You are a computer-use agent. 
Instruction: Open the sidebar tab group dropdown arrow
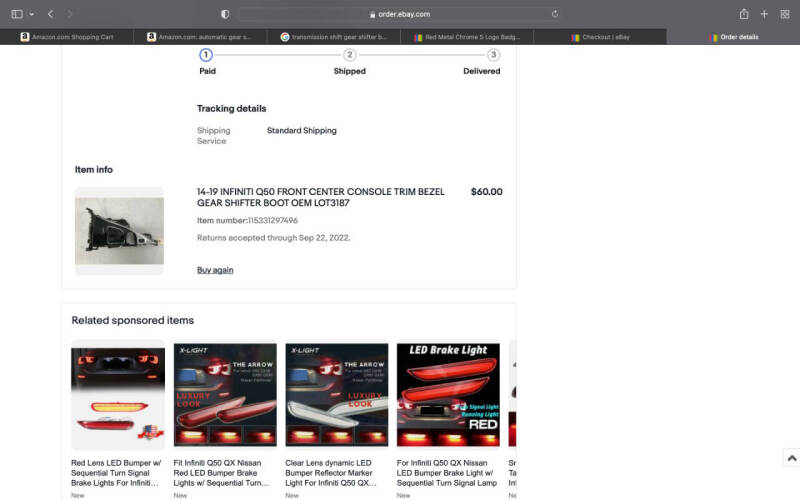[31, 14]
